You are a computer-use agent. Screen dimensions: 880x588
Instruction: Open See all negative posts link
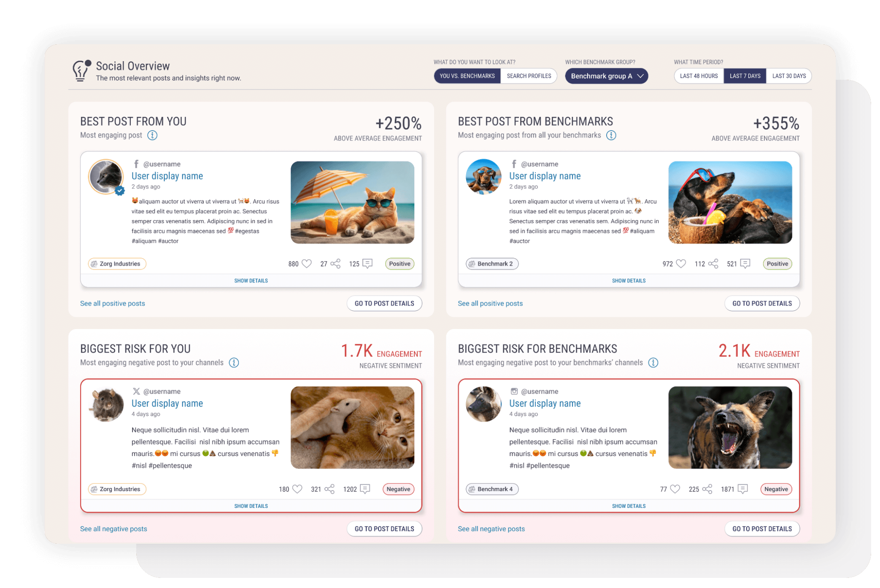(x=113, y=529)
